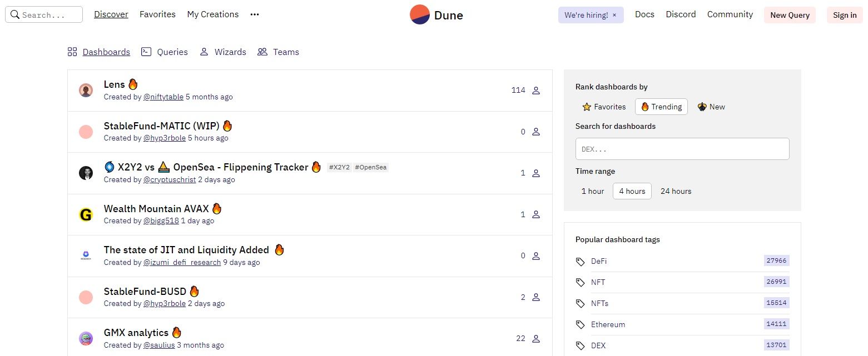Click the Lens dashboard avatar
This screenshot has width=868, height=356.
(x=86, y=90)
